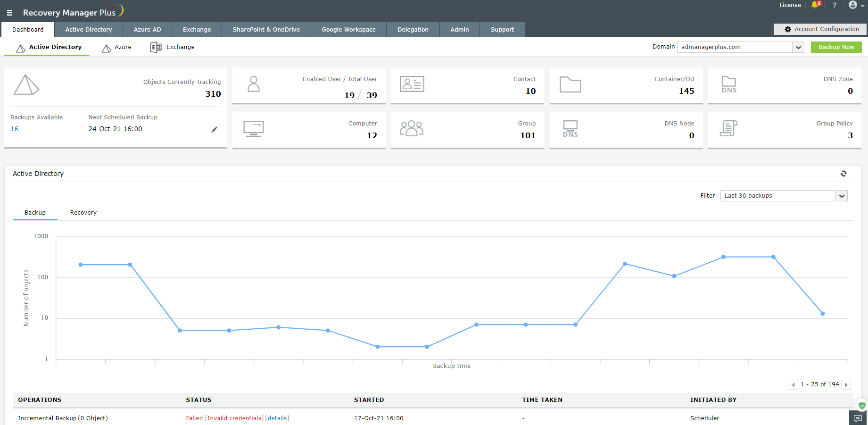This screenshot has width=868, height=425.
Task: Click the Account Configuration button
Action: point(819,29)
